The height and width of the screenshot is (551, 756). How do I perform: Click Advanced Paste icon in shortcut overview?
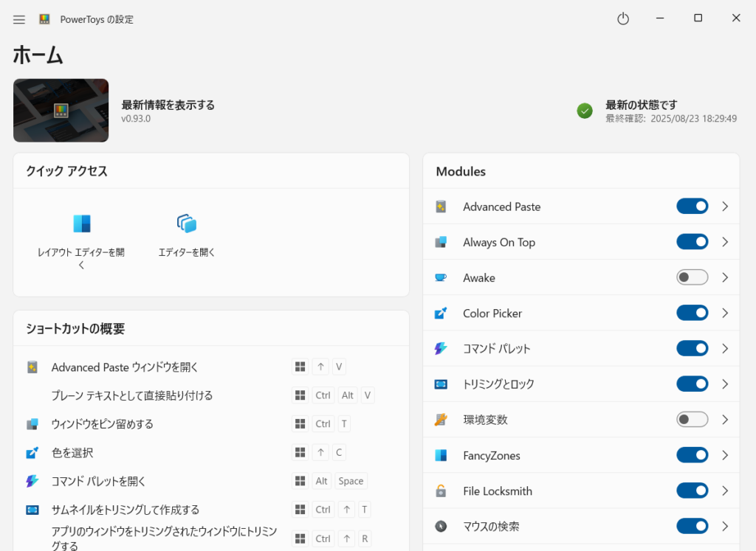[x=32, y=367]
